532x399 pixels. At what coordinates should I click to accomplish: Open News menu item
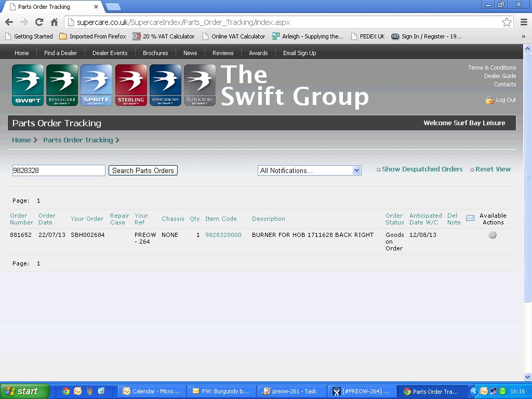point(190,53)
